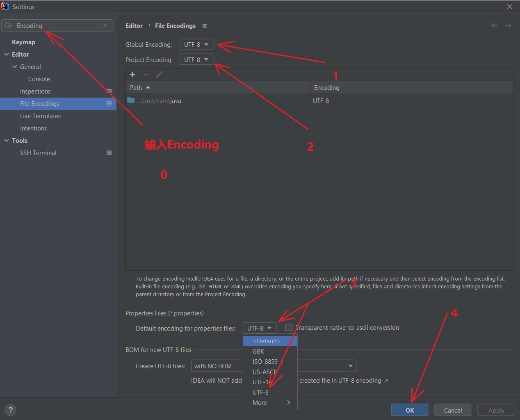
Task: Cancel the settings dialog
Action: coord(453,410)
